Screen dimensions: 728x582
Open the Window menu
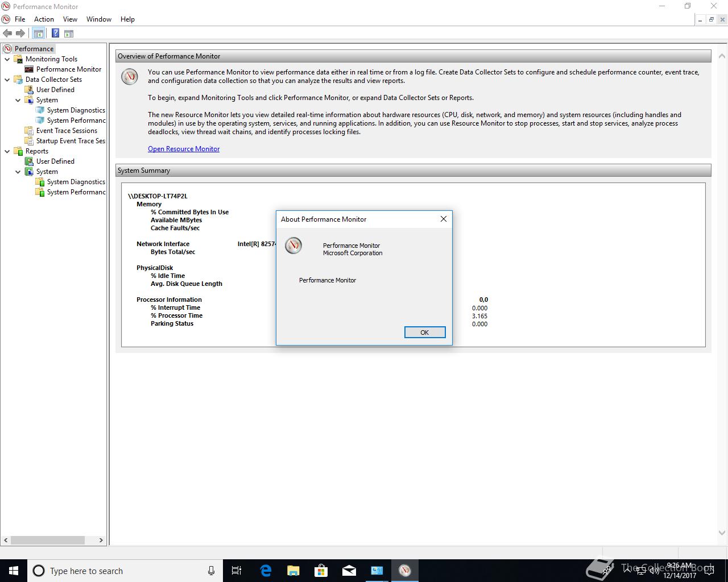(x=99, y=19)
